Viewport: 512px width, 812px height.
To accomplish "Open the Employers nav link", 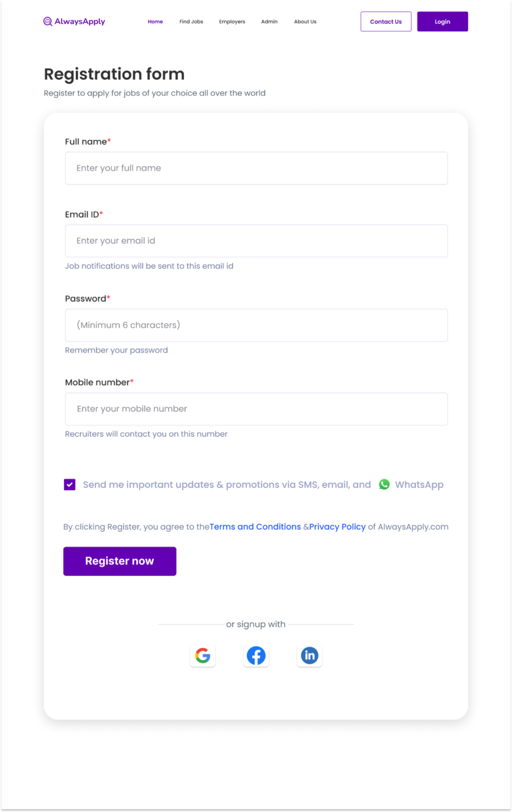I will [232, 22].
